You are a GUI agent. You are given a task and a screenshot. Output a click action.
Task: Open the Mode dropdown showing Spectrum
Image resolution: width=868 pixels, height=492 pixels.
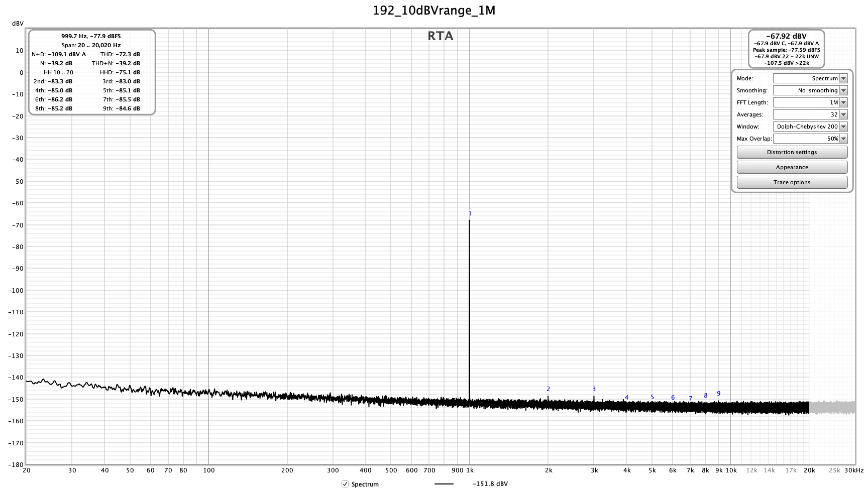pyautogui.click(x=810, y=78)
